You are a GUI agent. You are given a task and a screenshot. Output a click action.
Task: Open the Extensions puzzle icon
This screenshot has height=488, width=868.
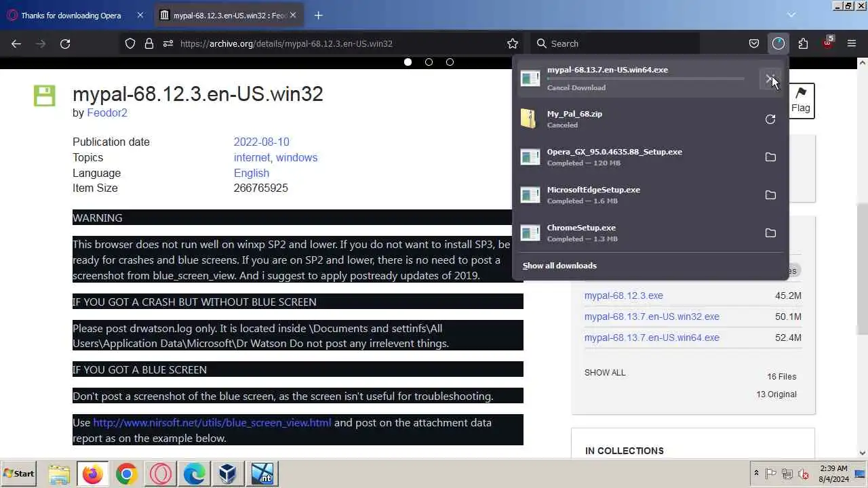[x=803, y=43]
